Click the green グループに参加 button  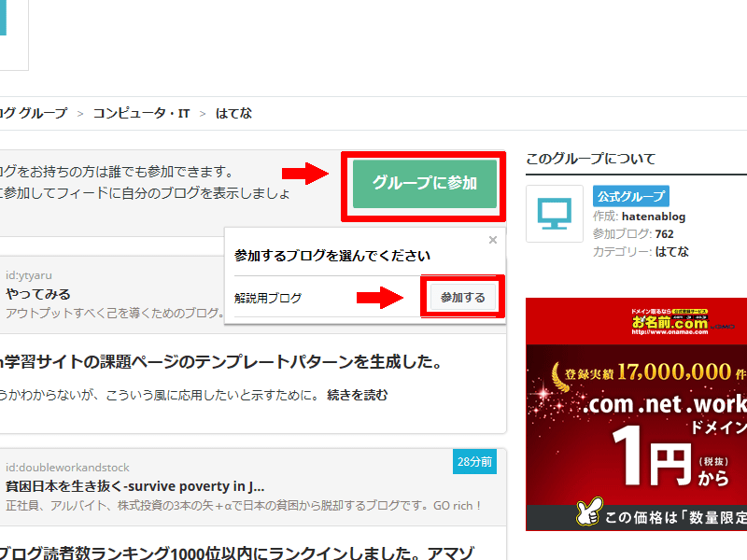(x=425, y=183)
